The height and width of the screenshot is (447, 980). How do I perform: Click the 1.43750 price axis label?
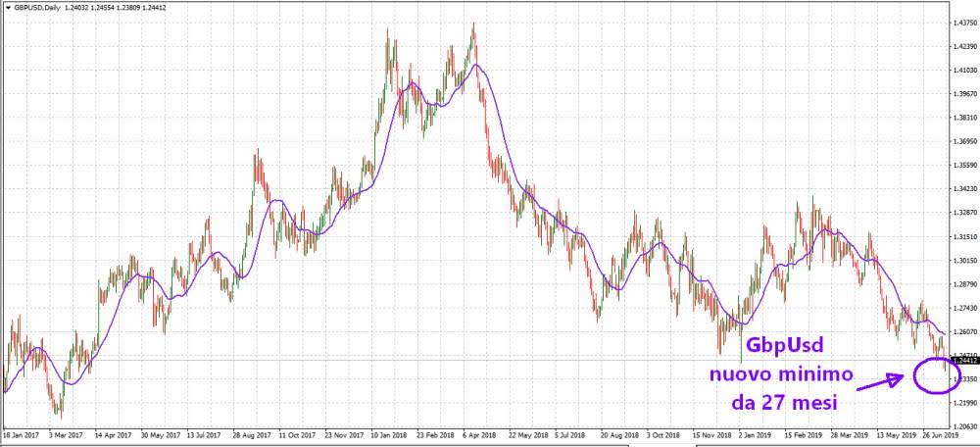click(963, 23)
